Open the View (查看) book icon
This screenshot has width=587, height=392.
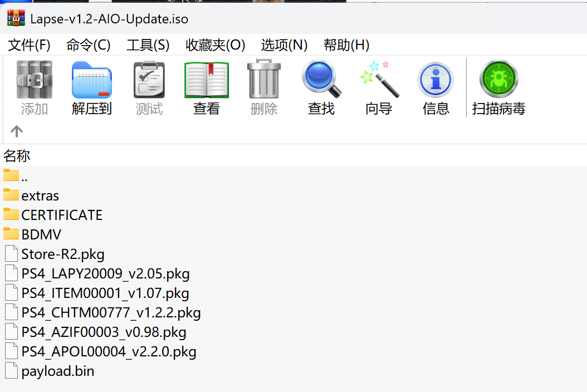(x=207, y=80)
